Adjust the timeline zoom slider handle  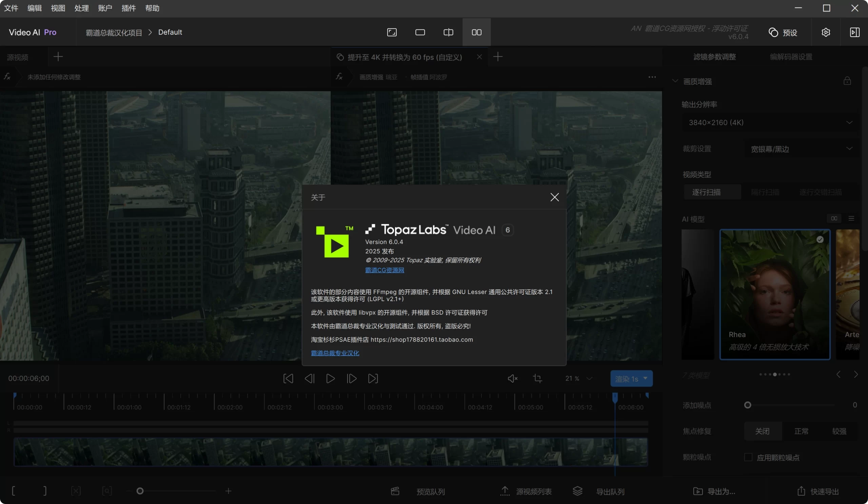click(140, 491)
